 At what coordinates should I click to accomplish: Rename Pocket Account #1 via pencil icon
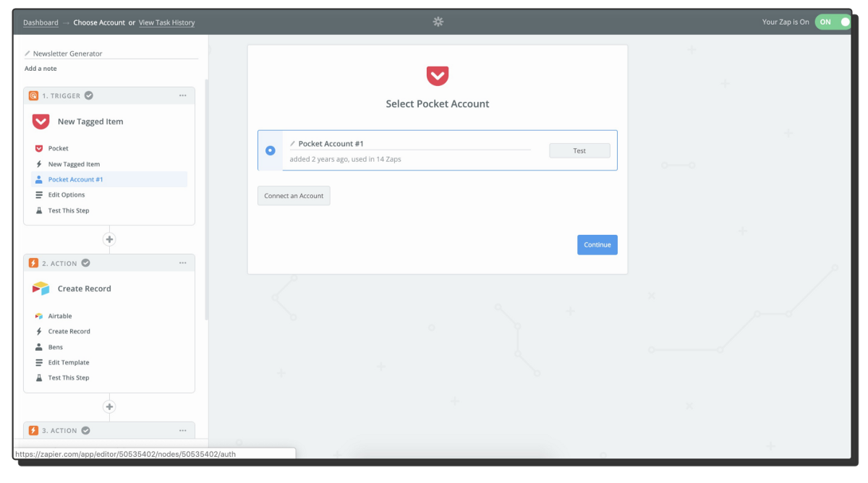coord(293,144)
